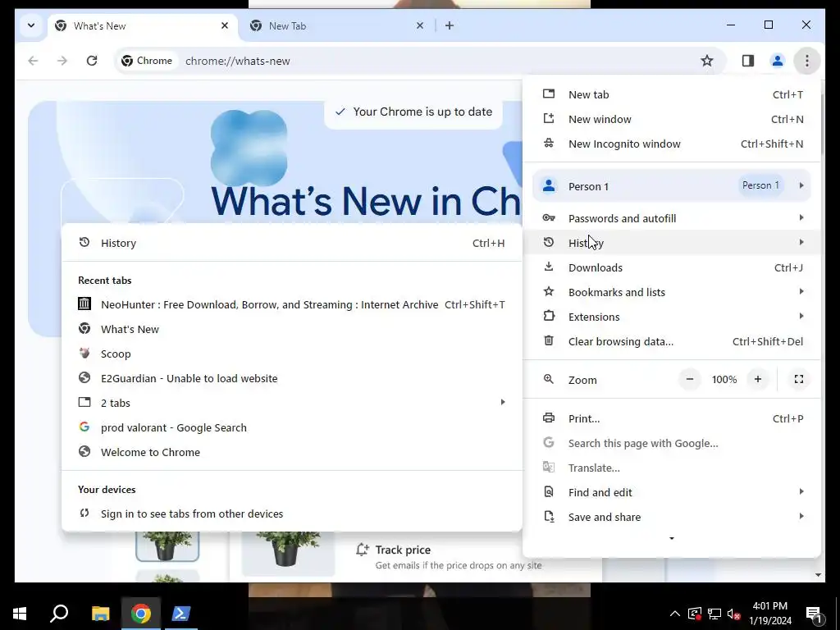The width and height of the screenshot is (840, 630).
Task: Expand Bookmarks and lists submenu
Action: point(672,292)
